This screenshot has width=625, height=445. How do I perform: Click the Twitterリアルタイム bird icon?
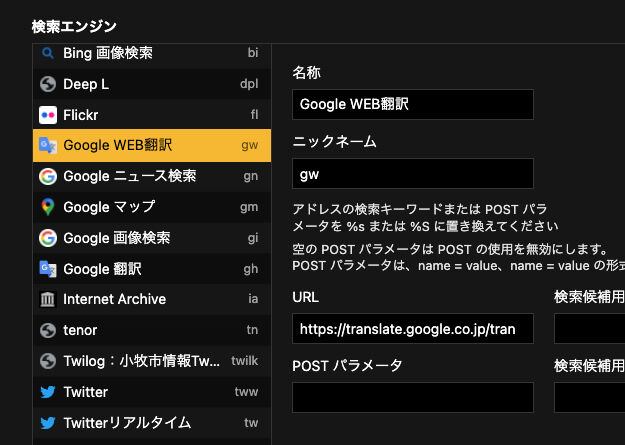coord(48,423)
